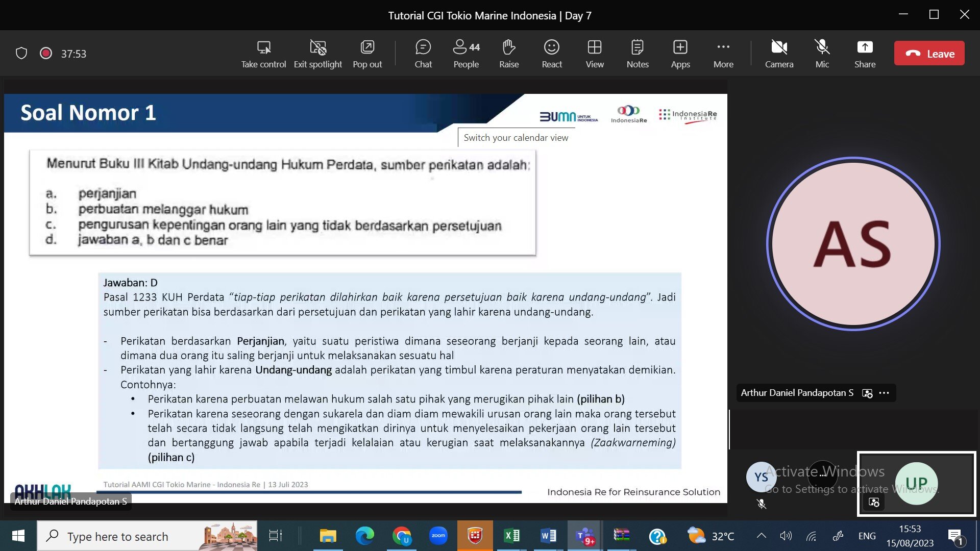Click the muted mic icon under YS
This screenshot has width=980, height=551.
click(x=761, y=504)
